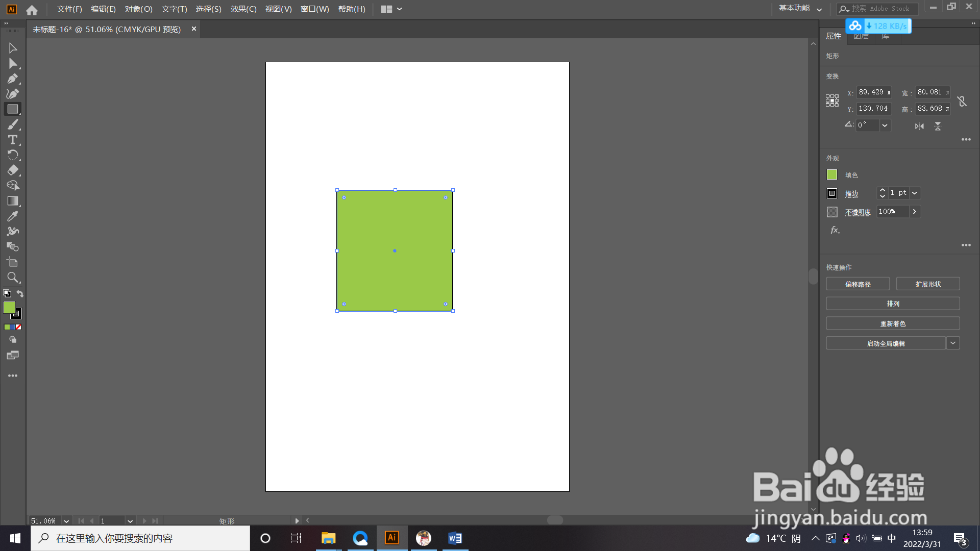The height and width of the screenshot is (551, 980).
Task: Select the Eyedropper tool
Action: coord(13,216)
